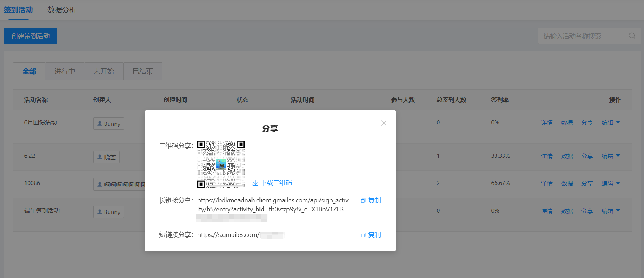Viewport: 644px width, 278px height.
Task: Click the 下载二维码 download link
Action: point(272,183)
